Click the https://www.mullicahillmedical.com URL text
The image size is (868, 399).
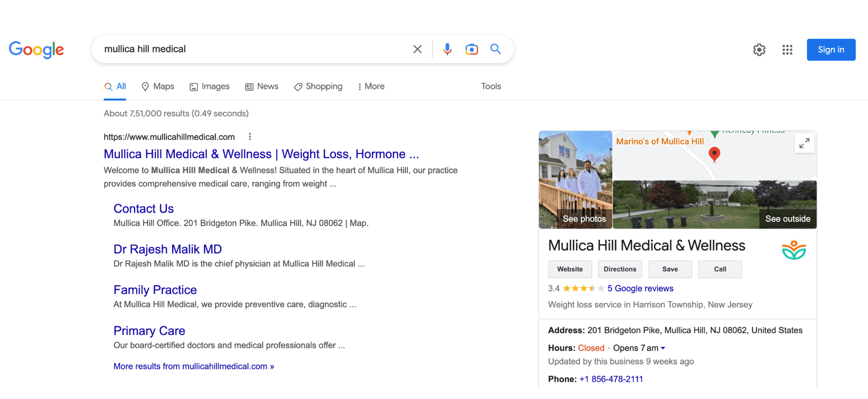click(169, 137)
